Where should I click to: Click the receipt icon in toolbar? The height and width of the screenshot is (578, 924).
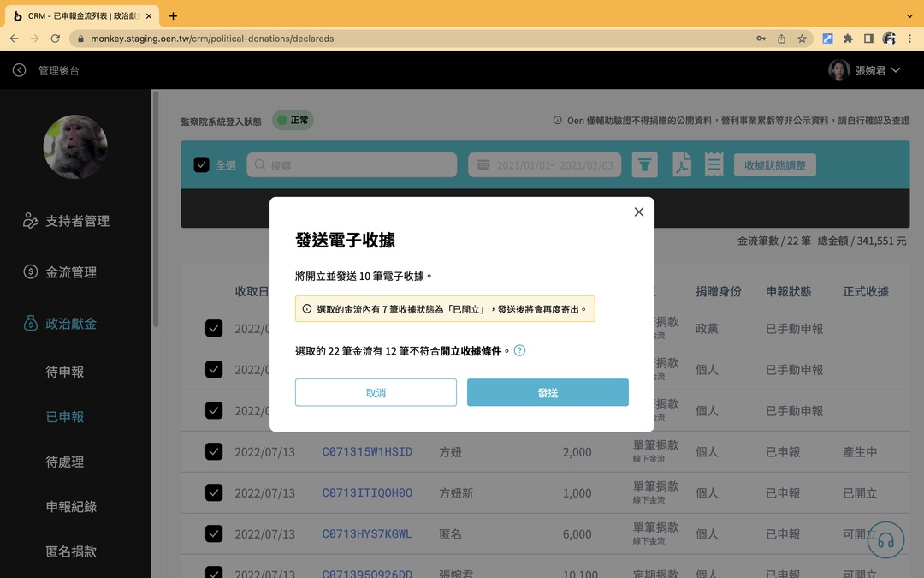coord(714,164)
